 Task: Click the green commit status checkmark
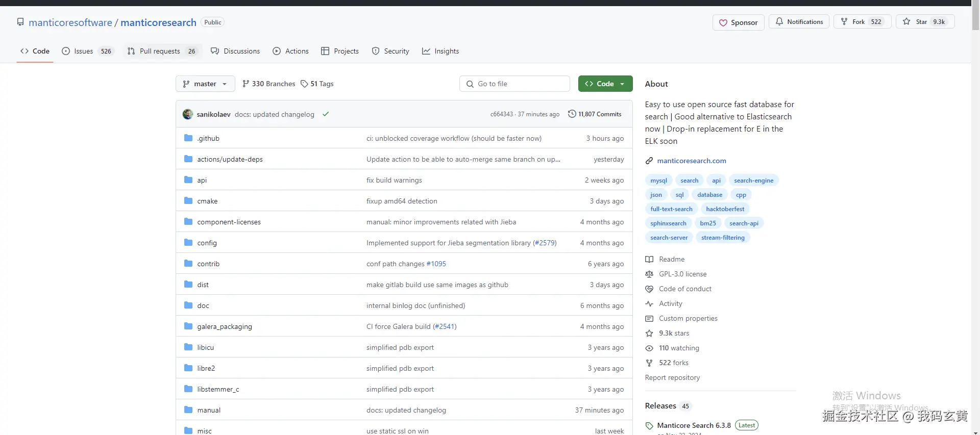tap(326, 114)
